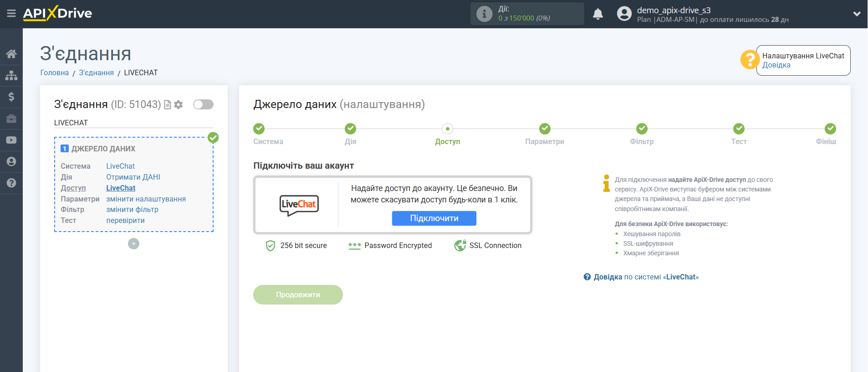The image size is (868, 372).
Task: Click the bold LiveChat access link
Action: coord(121,188)
